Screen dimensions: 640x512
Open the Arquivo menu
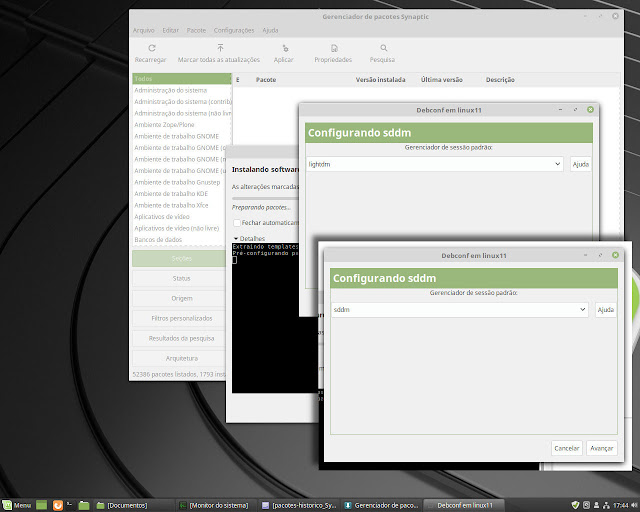point(144,30)
